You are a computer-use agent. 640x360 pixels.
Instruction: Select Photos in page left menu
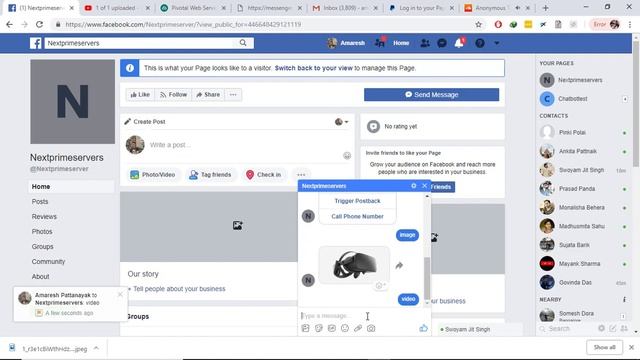[x=42, y=231]
